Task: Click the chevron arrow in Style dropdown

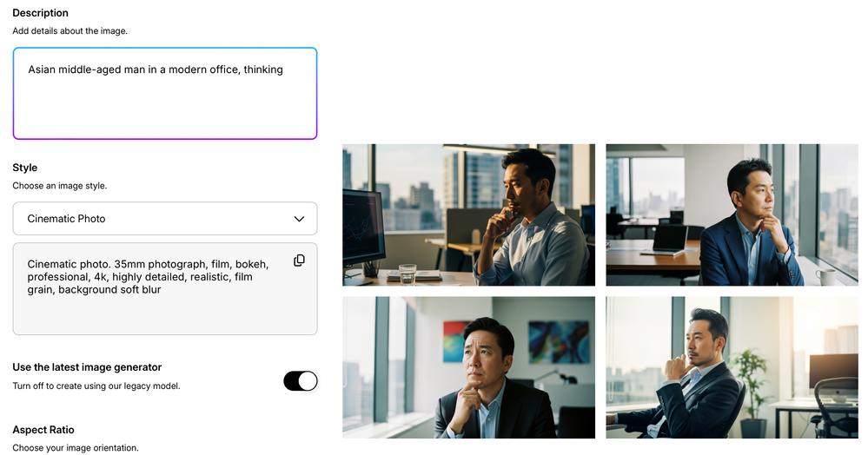Action: (299, 219)
